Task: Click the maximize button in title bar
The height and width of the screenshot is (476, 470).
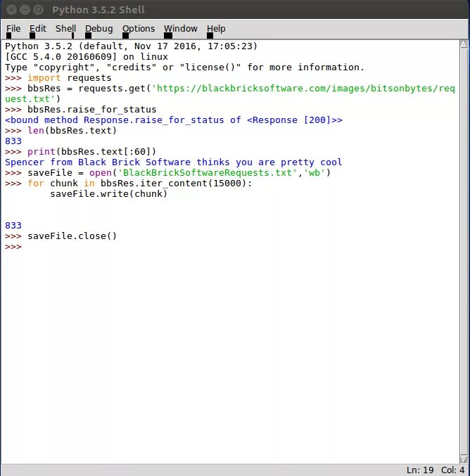Action: pos(38,10)
